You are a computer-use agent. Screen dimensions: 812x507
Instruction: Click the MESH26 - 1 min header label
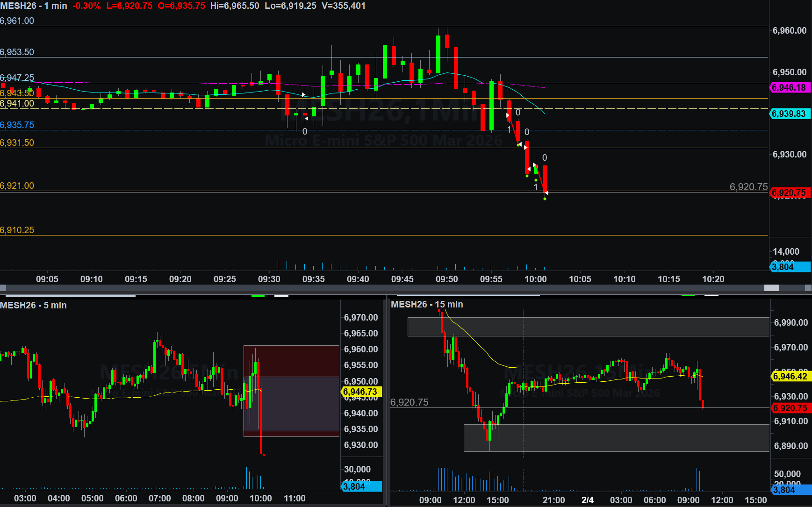(34, 6)
